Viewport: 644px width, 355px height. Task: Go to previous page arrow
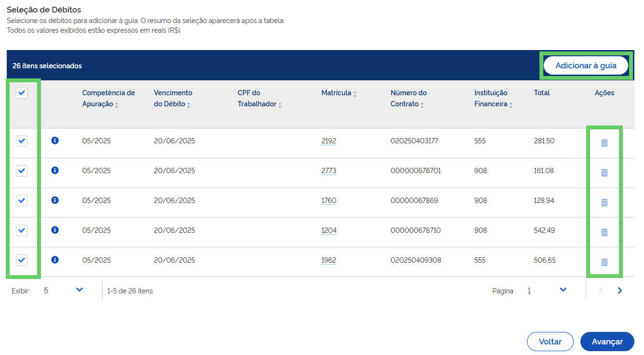click(601, 291)
